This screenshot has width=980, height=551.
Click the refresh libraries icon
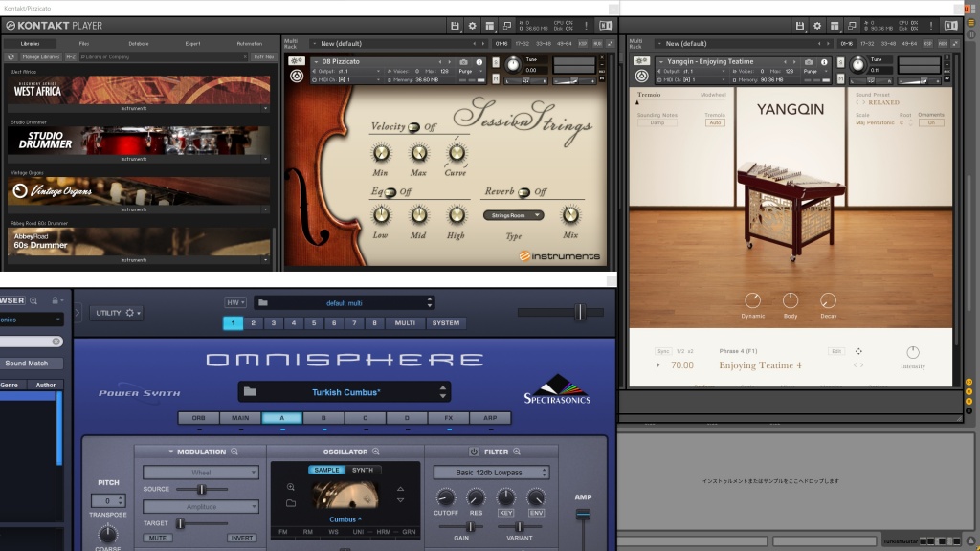(11, 57)
